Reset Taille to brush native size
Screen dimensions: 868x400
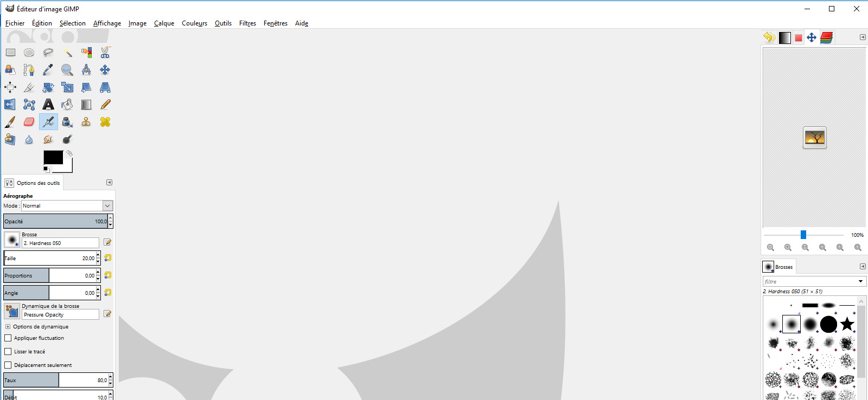108,258
